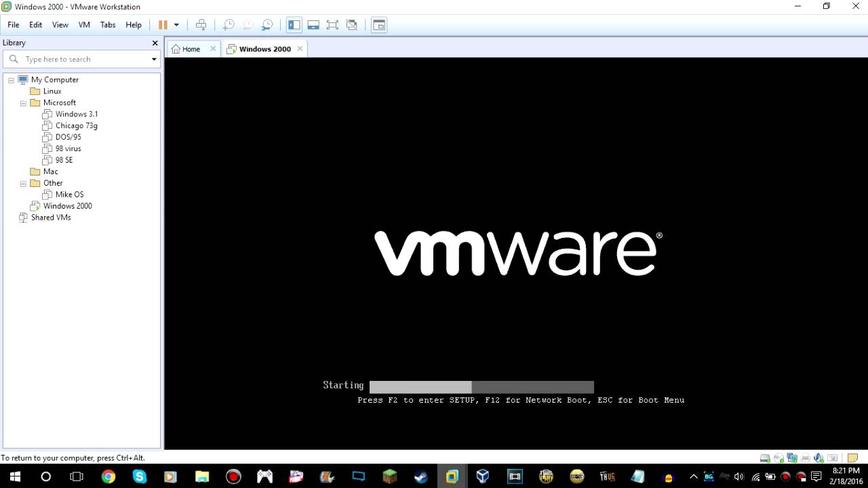Open Steam from the taskbar
This screenshot has width=868, height=488.
(421, 476)
